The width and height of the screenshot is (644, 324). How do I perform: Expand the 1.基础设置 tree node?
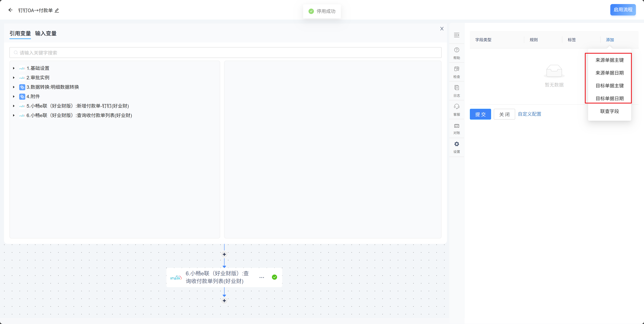[x=14, y=68]
